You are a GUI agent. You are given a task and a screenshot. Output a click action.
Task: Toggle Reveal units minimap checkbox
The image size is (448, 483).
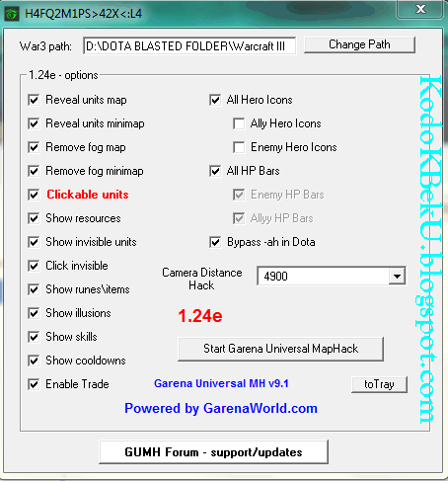pos(34,123)
